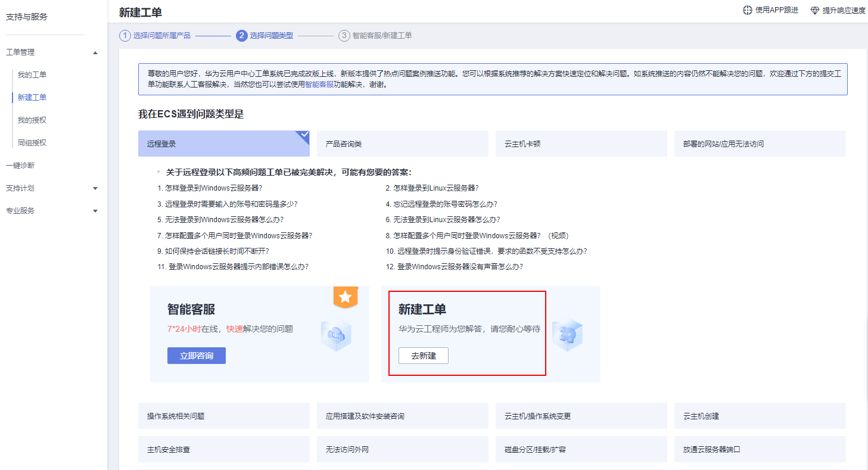
Task: Click step 3 circle 智能客服/新建工单
Action: tap(344, 36)
